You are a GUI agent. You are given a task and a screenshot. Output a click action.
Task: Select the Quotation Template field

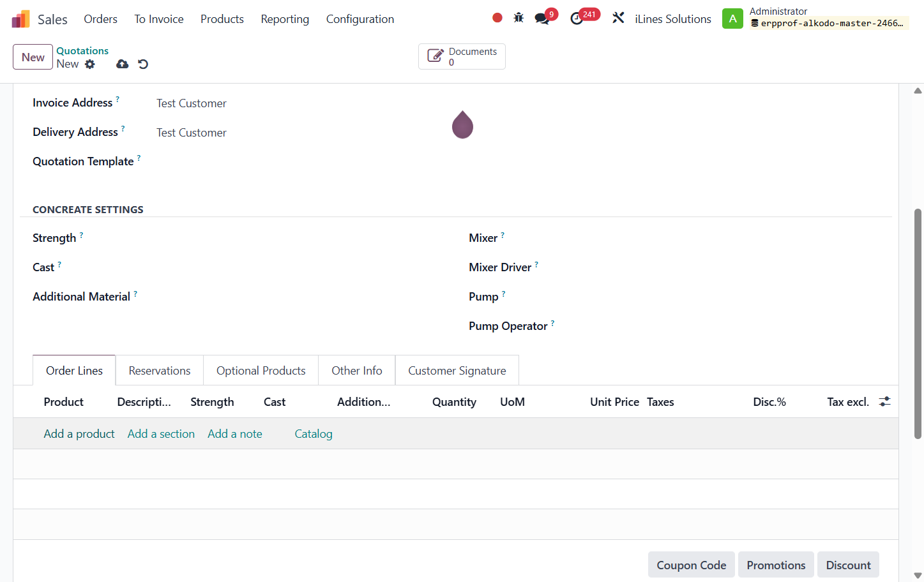pos(300,161)
